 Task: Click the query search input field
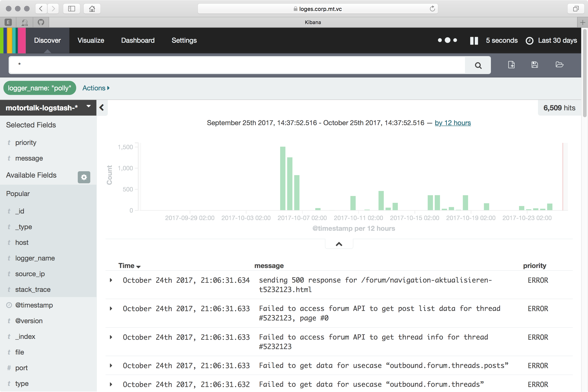236,65
